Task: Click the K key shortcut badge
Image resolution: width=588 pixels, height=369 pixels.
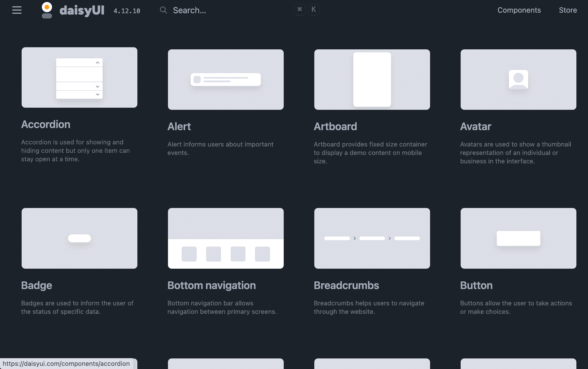Action: [x=314, y=10]
